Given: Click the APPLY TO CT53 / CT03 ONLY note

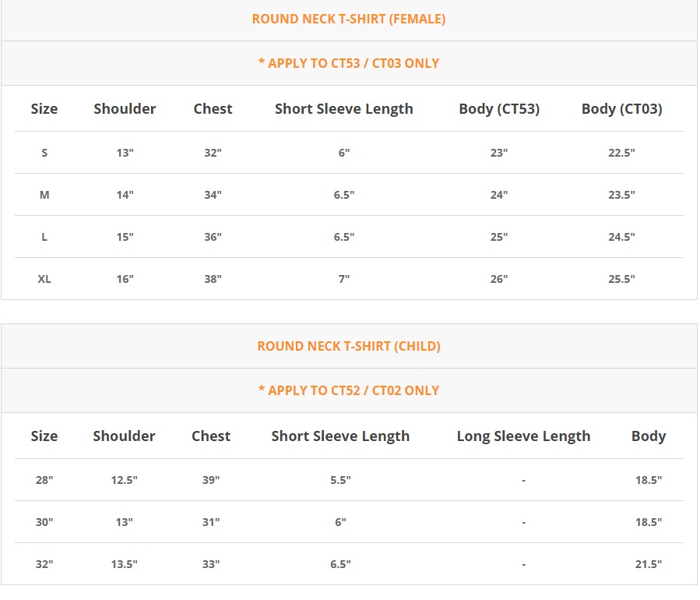Looking at the screenshot, I should point(349,63).
